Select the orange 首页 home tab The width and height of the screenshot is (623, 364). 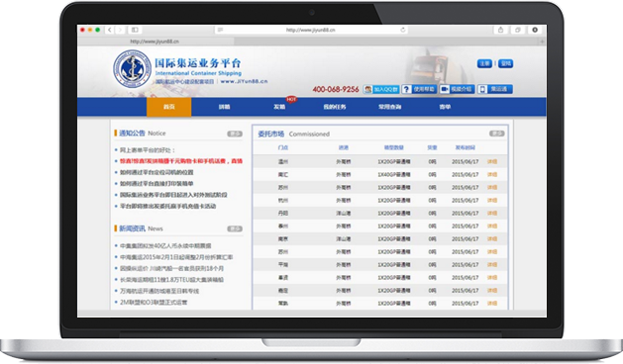point(168,107)
